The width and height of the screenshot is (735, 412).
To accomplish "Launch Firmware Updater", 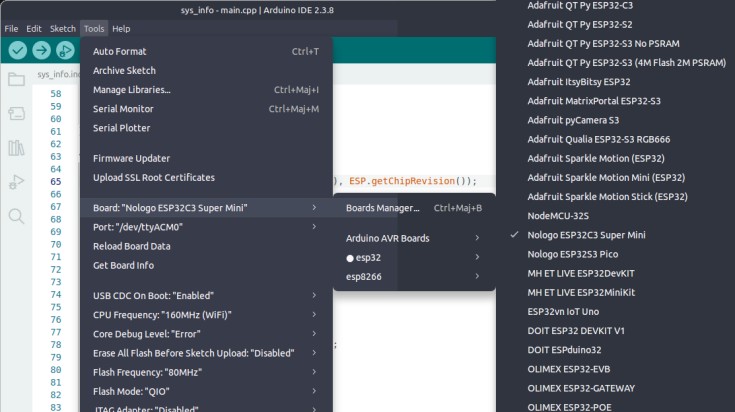I will (206, 158).
